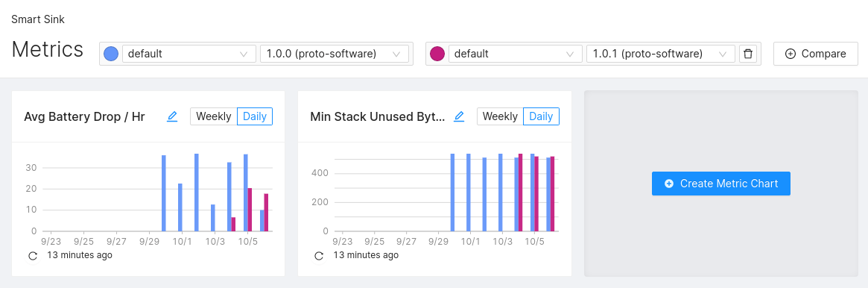This screenshot has width=868, height=288.
Task: Edit the Min Stack Unused Bytes chart
Action: (x=459, y=116)
